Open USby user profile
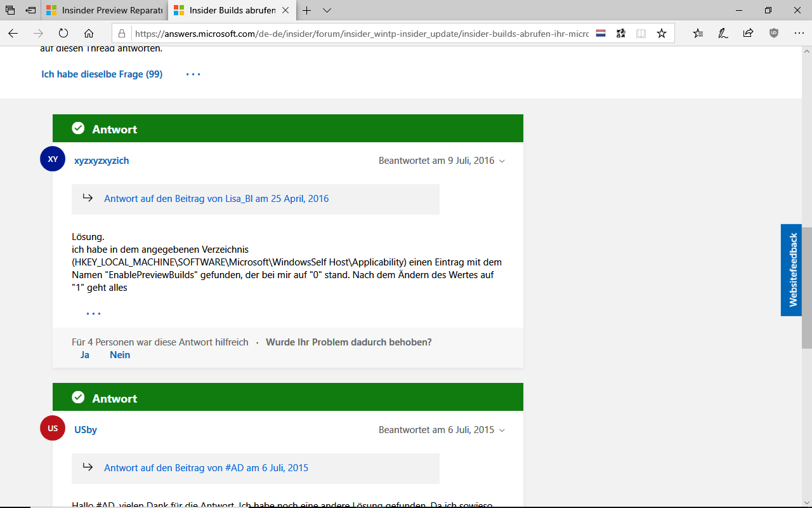 (86, 430)
